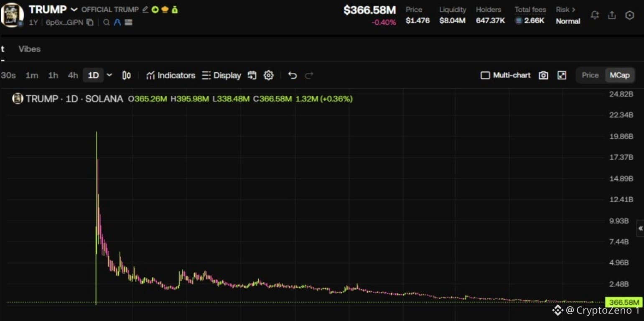Click the OFFICIAL TRUMP name text
The height and width of the screenshot is (321, 644).
[x=110, y=10]
